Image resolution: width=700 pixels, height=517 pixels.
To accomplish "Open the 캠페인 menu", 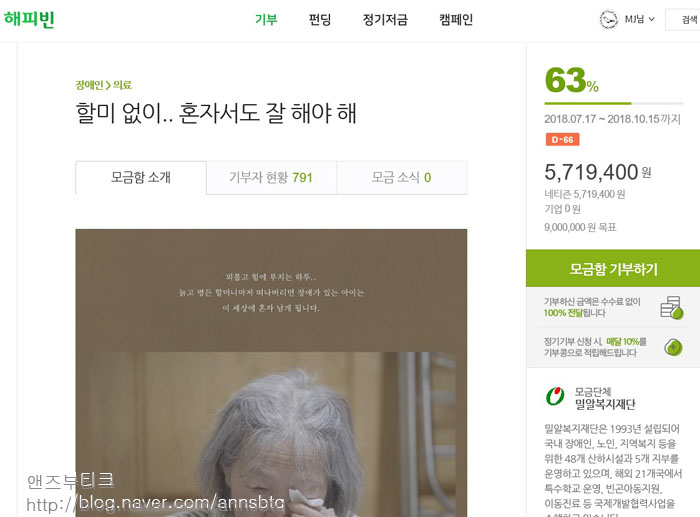I will 456,20.
